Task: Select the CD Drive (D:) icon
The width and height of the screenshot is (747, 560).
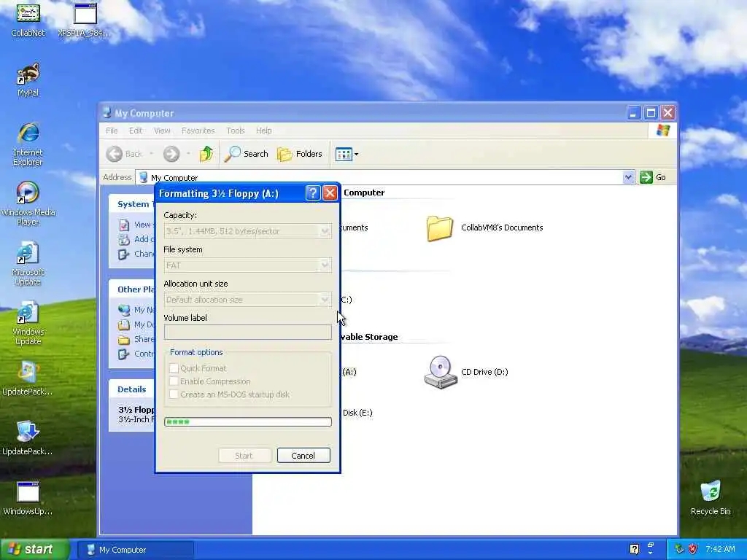Action: (440, 372)
